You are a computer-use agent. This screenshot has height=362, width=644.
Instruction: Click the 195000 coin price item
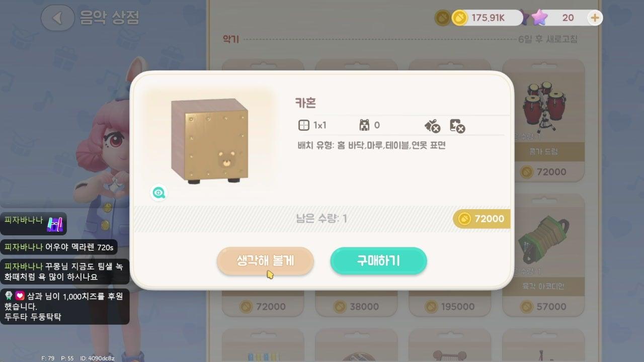click(449, 306)
